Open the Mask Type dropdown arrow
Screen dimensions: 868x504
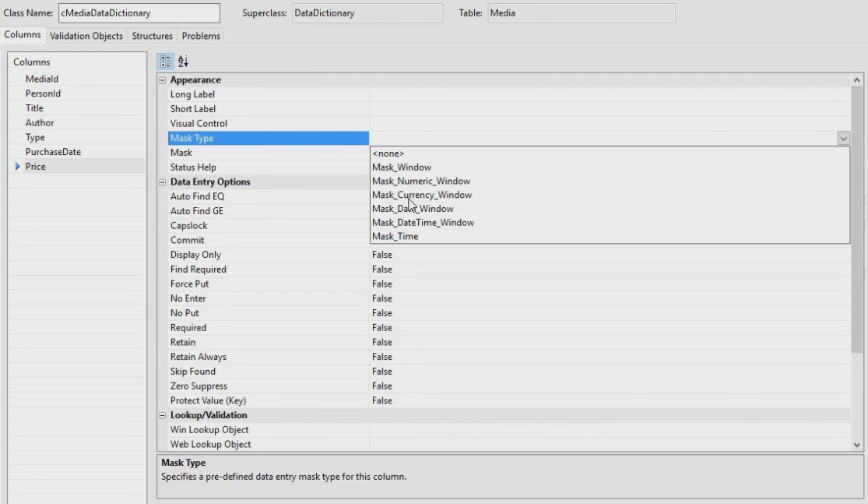(x=843, y=138)
